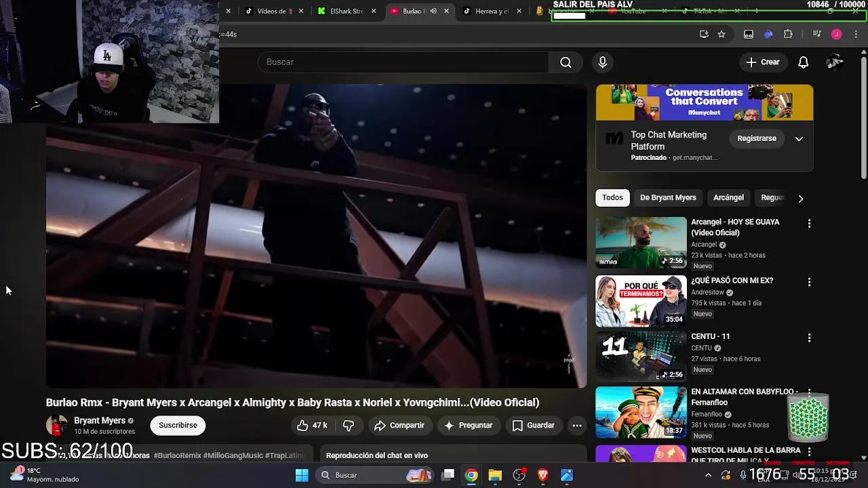Viewport: 868px width, 488px height.
Task: Select the De Bryant Myers filter chip
Action: 668,198
